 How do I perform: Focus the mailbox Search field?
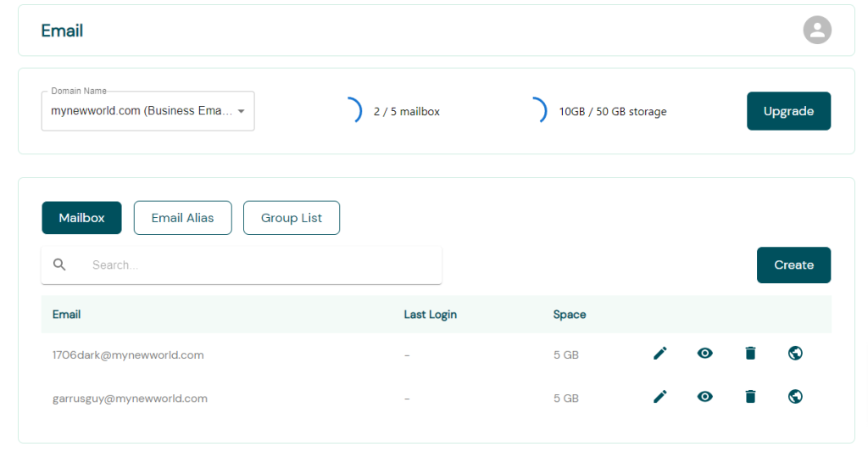coord(242,265)
